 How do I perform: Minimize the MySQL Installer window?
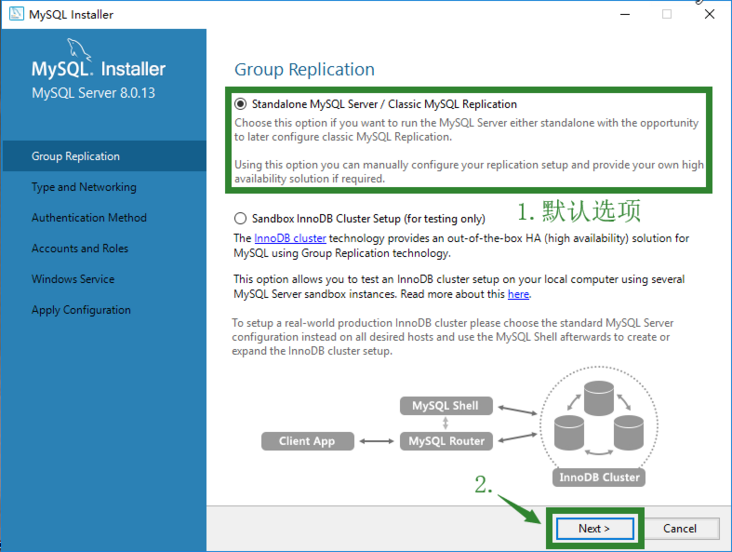tap(625, 14)
